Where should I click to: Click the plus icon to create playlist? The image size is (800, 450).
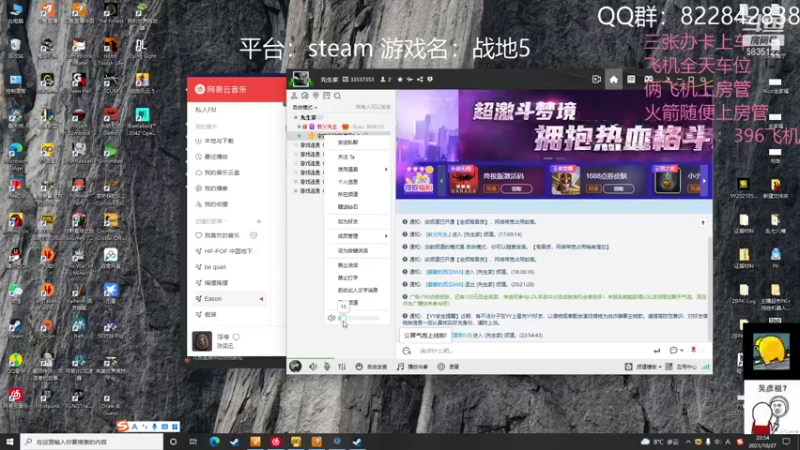[259, 221]
